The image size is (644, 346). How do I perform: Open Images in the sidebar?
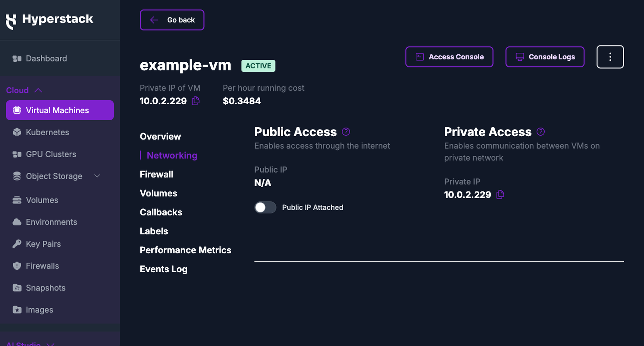click(39, 310)
